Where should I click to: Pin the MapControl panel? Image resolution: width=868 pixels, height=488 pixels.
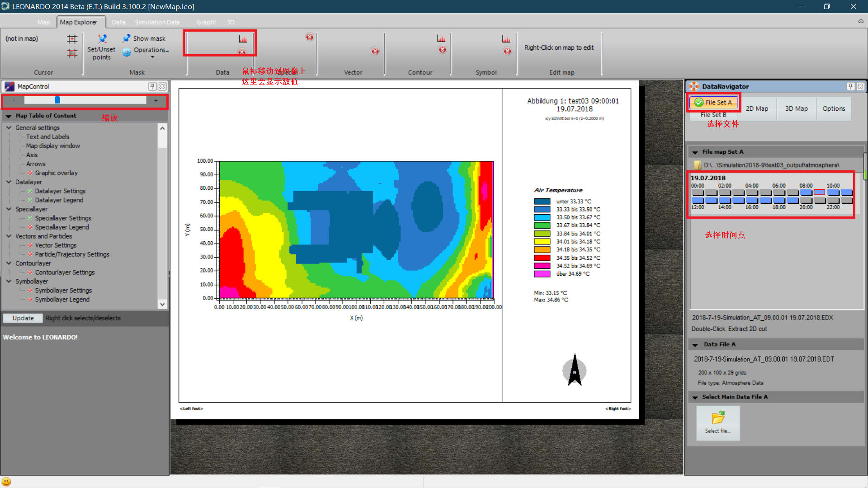[x=152, y=86]
